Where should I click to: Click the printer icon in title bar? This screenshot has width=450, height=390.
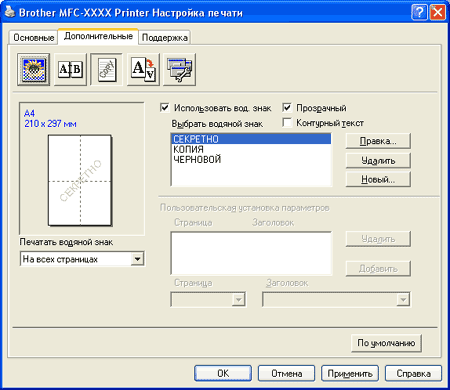click(10, 13)
